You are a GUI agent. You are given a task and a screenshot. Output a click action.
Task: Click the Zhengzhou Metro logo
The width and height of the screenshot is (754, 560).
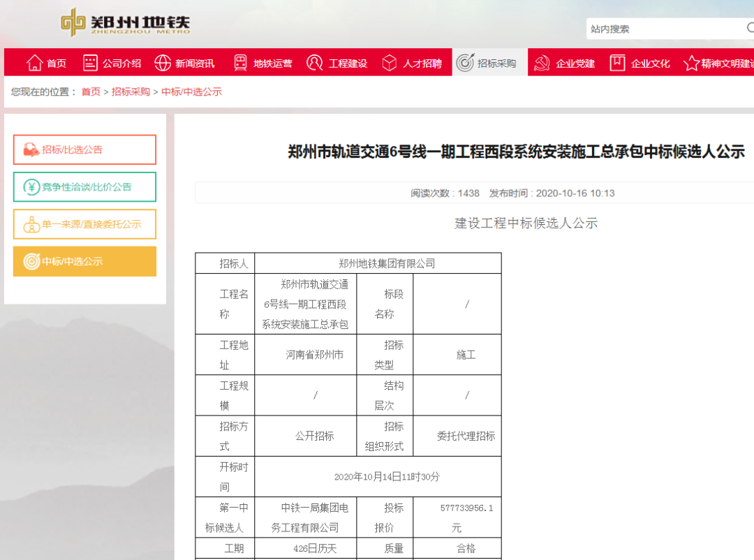(x=126, y=22)
